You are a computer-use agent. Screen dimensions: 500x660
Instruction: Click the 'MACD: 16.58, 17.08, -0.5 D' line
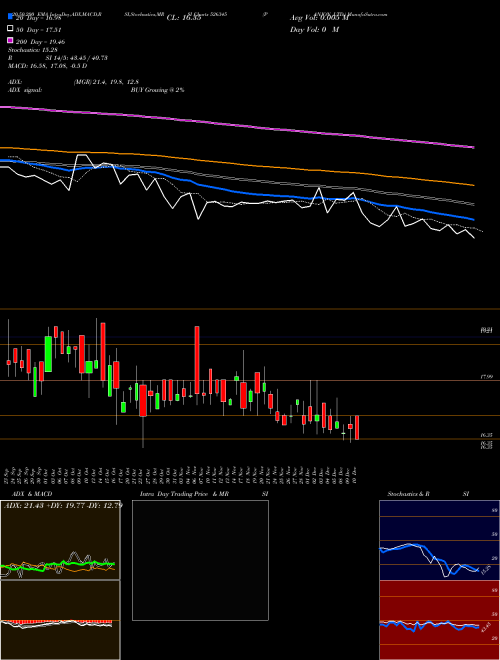(48, 66)
